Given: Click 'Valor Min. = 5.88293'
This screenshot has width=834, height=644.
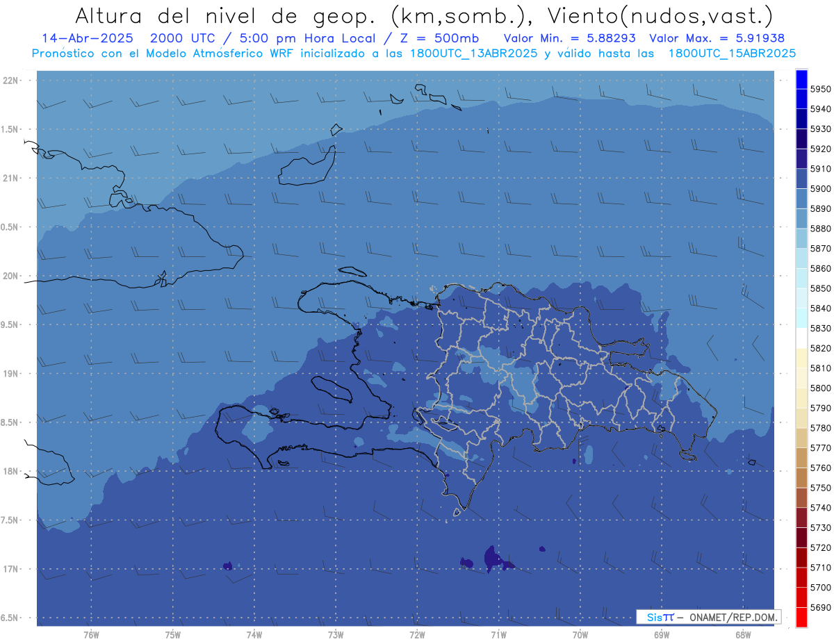Looking at the screenshot, I should 569,38.
